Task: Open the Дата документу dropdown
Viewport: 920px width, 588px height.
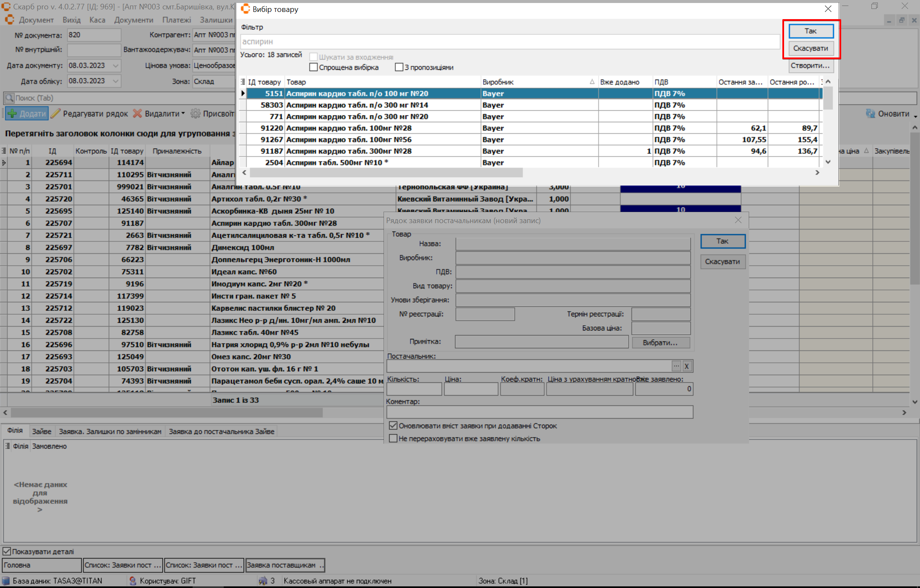Action: (115, 66)
